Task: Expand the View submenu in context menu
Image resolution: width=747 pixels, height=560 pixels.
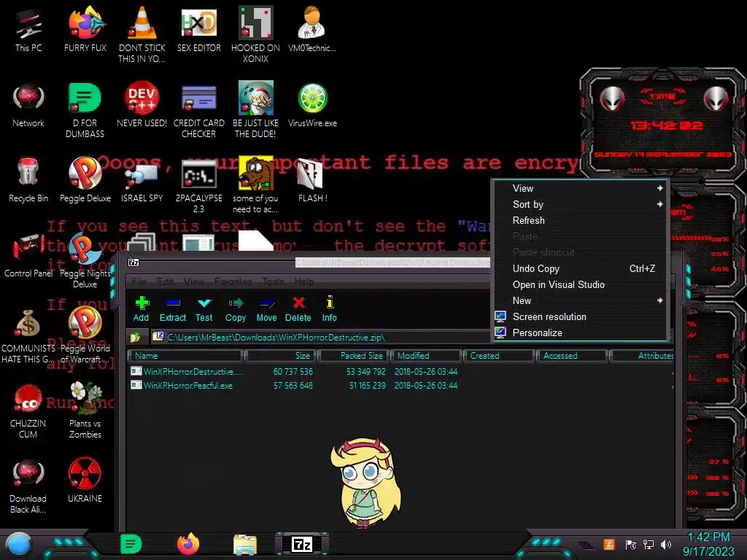Action: click(x=580, y=189)
